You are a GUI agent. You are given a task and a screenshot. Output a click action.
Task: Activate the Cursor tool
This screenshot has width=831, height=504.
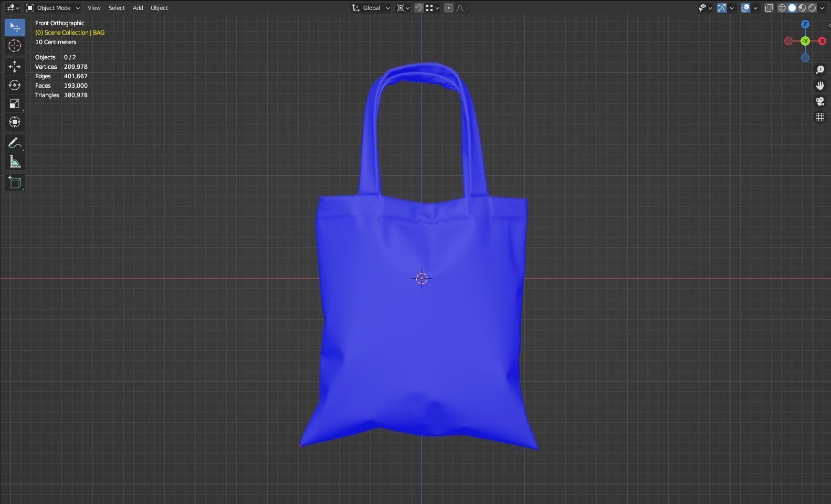[x=15, y=46]
